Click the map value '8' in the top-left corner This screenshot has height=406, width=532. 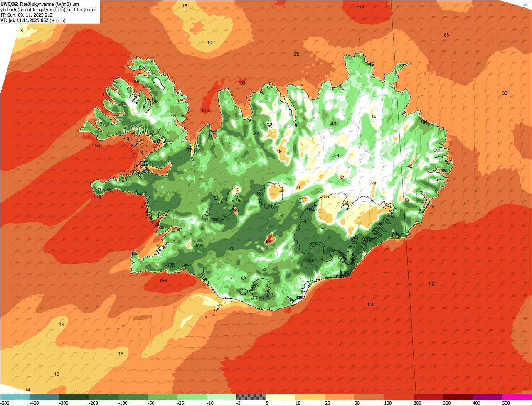pyautogui.click(x=22, y=31)
